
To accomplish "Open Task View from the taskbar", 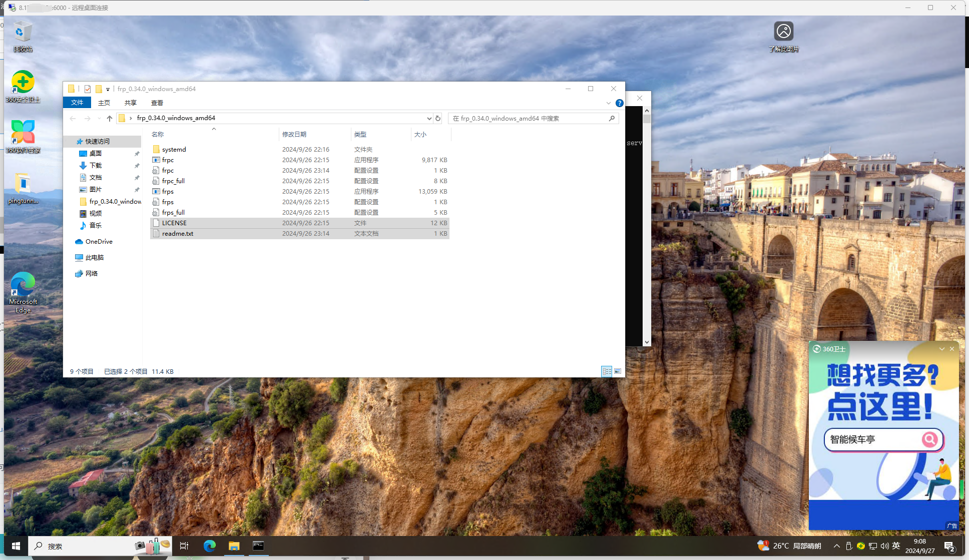I will point(184,546).
